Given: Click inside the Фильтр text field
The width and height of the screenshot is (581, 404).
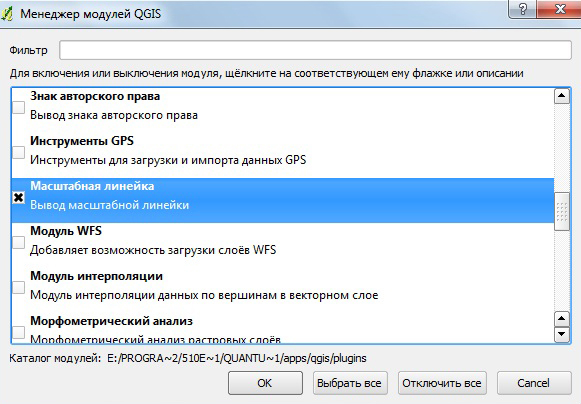Looking at the screenshot, I should 315,50.
